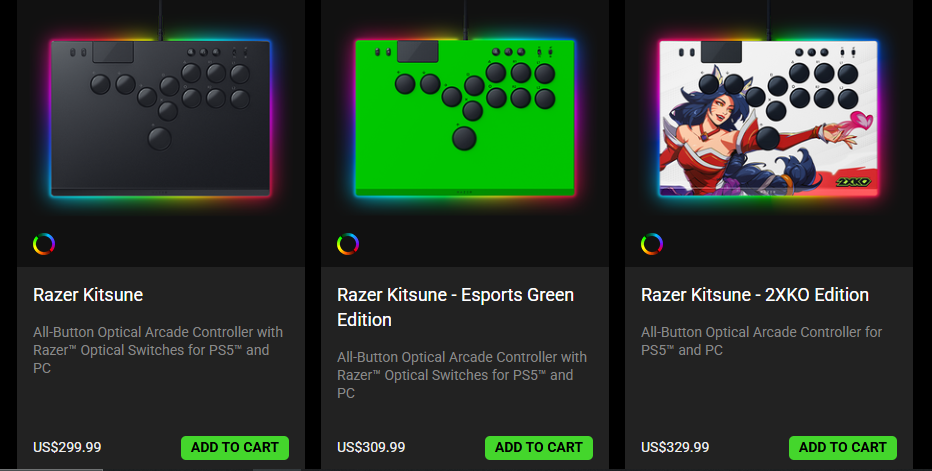Open the Razer Kitsune - Esports Green Edition title

(455, 307)
